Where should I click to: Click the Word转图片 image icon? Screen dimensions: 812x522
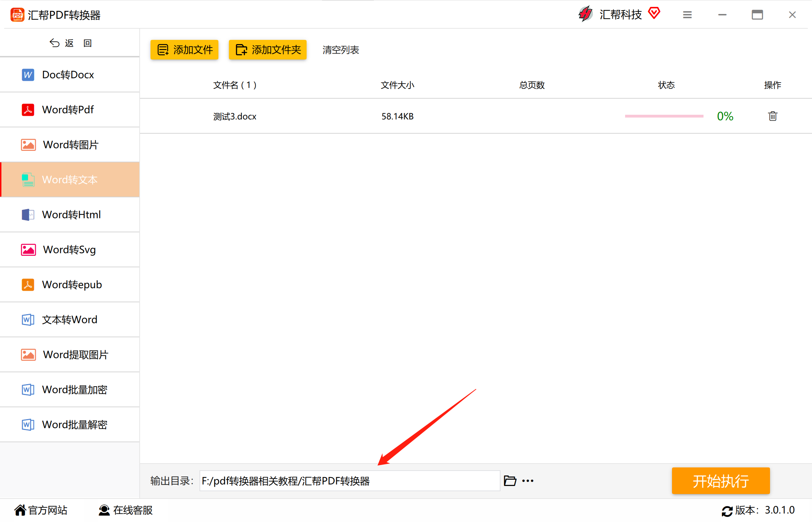[28, 145]
